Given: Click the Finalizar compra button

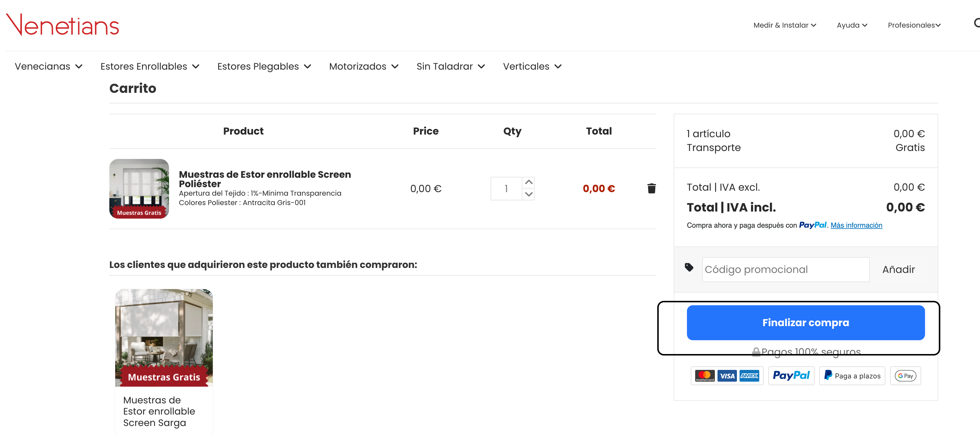Looking at the screenshot, I should (x=805, y=322).
